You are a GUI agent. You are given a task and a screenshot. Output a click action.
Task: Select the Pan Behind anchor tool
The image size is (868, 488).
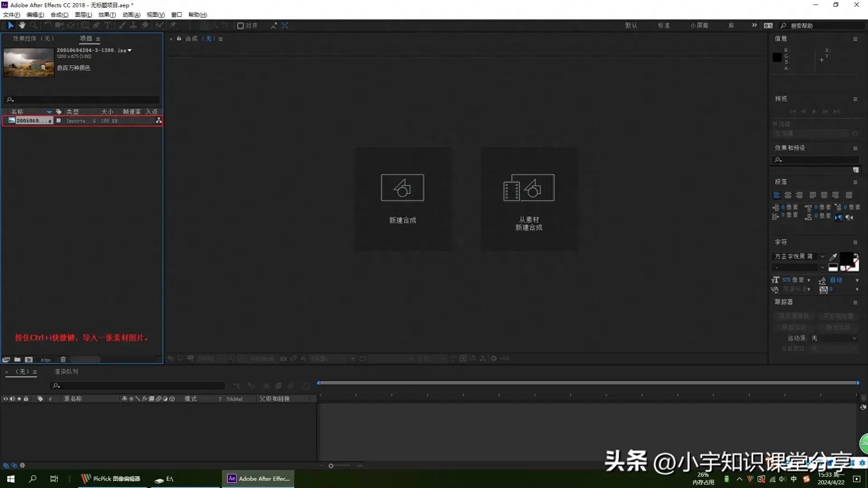[71, 25]
